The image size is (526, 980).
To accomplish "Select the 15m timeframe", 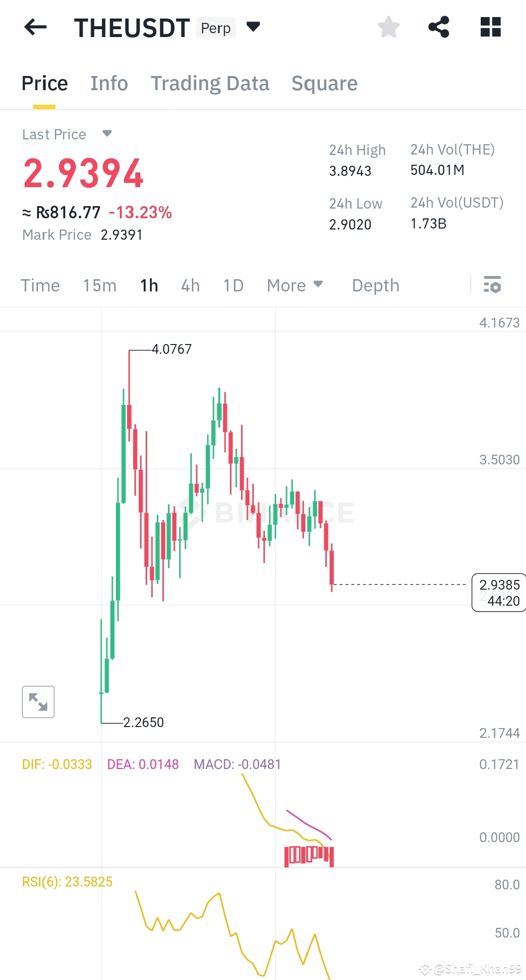I will click(x=100, y=285).
